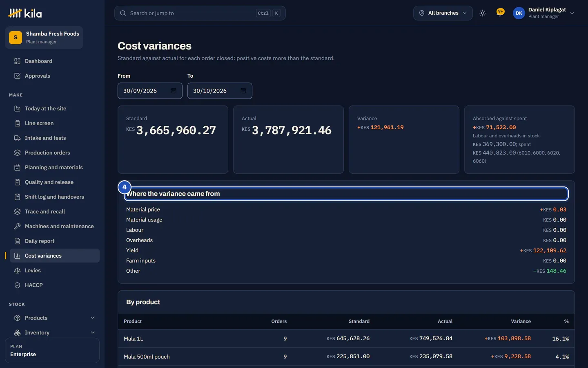
Task: Click the Material price variance row
Action: pyautogui.click(x=346, y=209)
